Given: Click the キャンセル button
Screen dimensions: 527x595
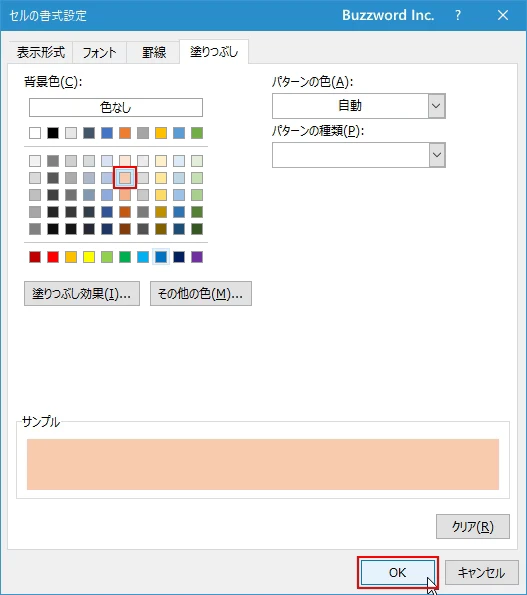Looking at the screenshot, I should point(481,572).
